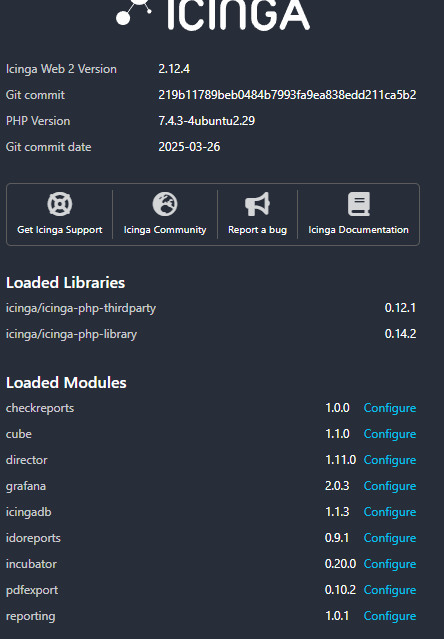Select pdfexport version 0.10.2
This screenshot has height=639, width=444.
click(x=341, y=591)
